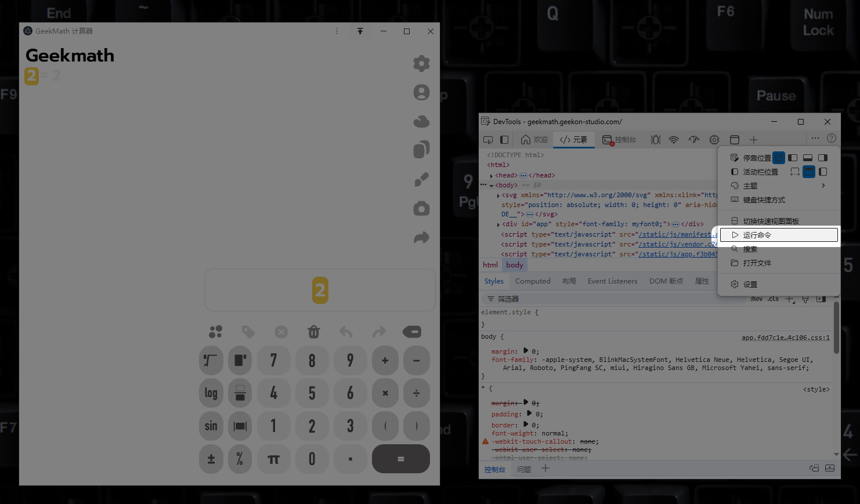
Task: Expand the body margin property triangle
Action: click(526, 350)
